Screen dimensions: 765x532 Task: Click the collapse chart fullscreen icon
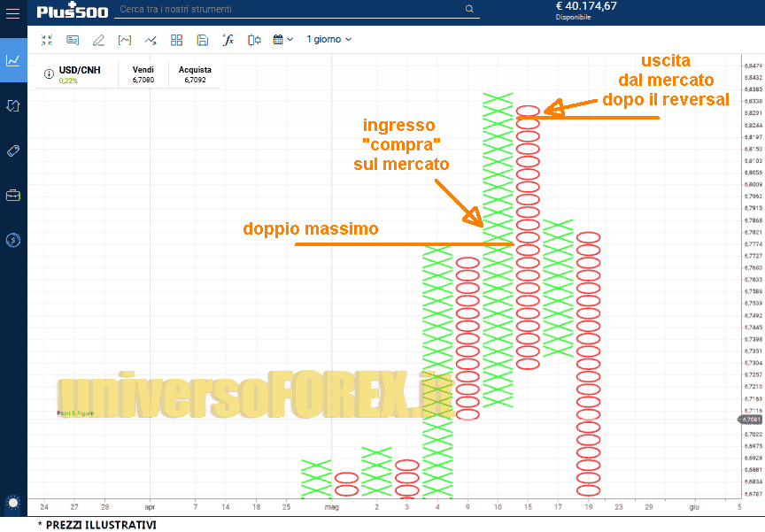click(47, 40)
